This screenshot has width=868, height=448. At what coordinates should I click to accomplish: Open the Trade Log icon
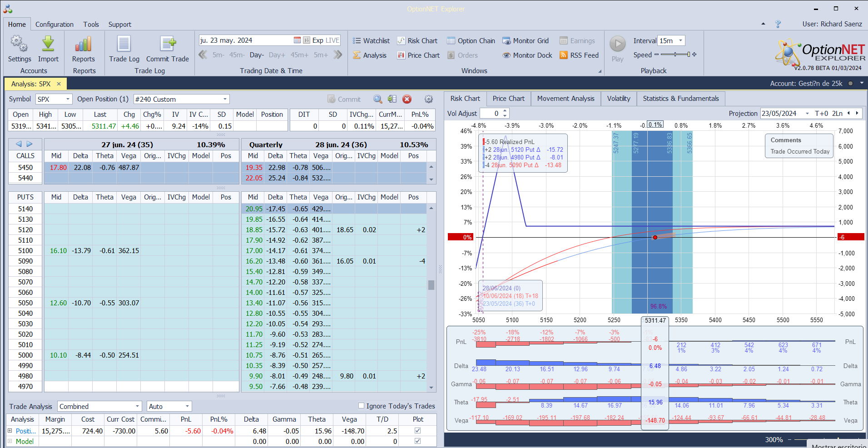point(124,45)
